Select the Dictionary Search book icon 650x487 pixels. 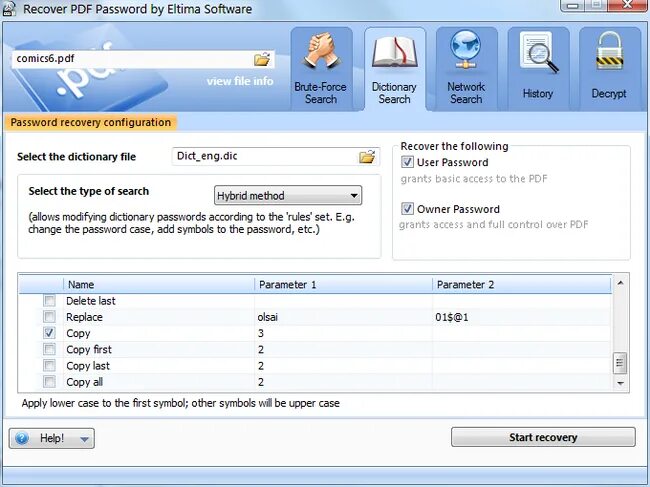(394, 53)
